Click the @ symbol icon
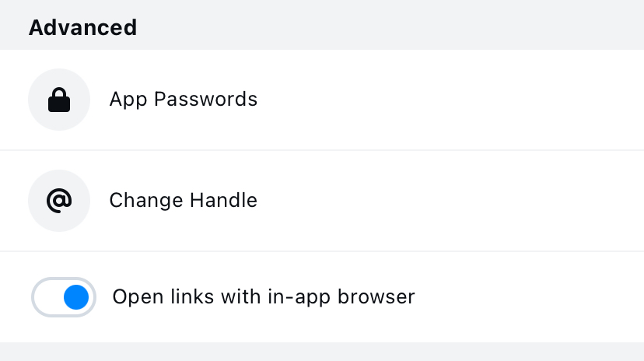The image size is (644, 361). tap(59, 201)
